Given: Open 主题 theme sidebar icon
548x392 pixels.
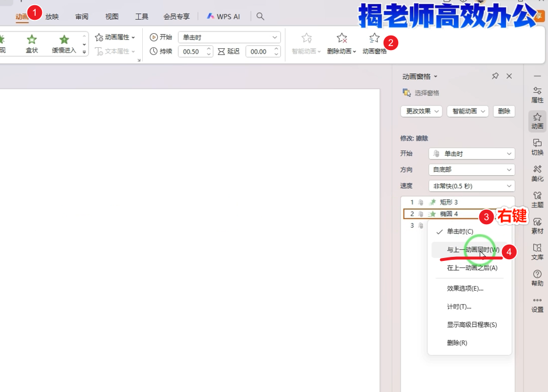Looking at the screenshot, I should [537, 199].
